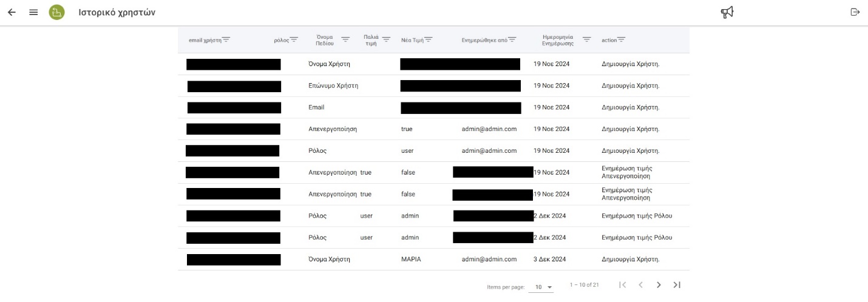
Task: Go to the previous page
Action: tap(640, 285)
